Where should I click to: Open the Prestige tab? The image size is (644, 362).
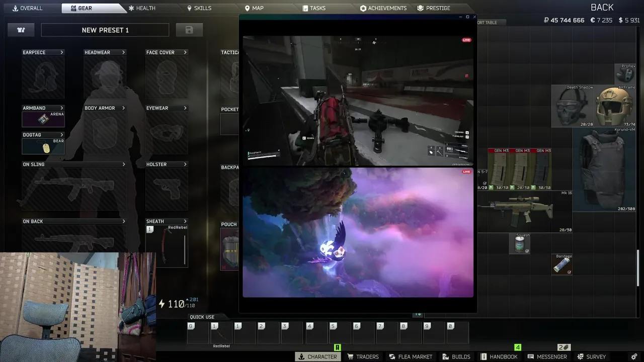click(x=434, y=8)
